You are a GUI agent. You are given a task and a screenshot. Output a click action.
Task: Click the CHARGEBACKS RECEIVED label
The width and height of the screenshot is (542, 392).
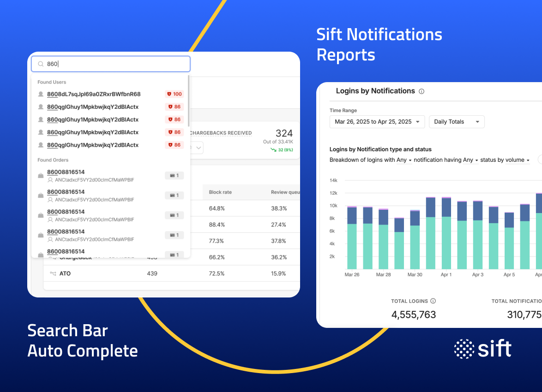click(x=221, y=133)
